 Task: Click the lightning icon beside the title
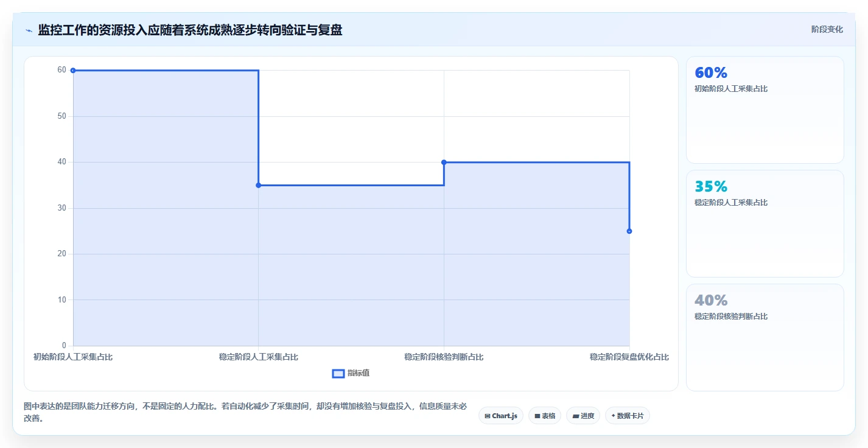[x=29, y=30]
